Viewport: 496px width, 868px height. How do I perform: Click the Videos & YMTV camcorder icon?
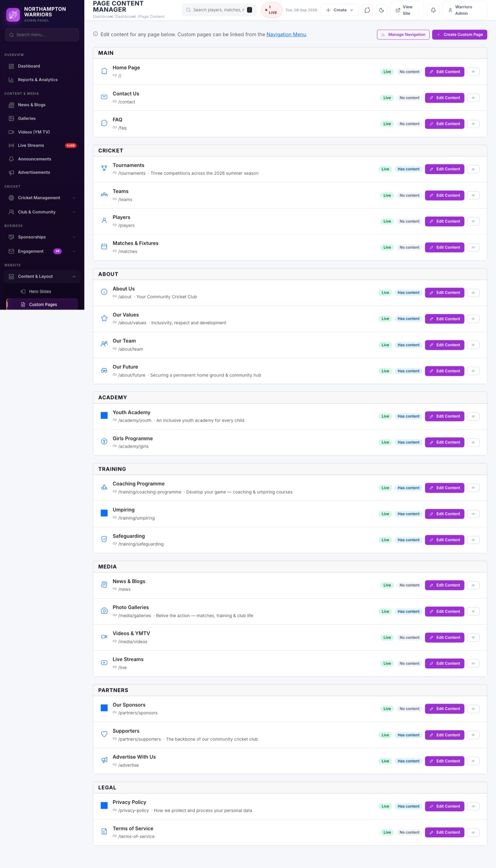pyautogui.click(x=104, y=636)
